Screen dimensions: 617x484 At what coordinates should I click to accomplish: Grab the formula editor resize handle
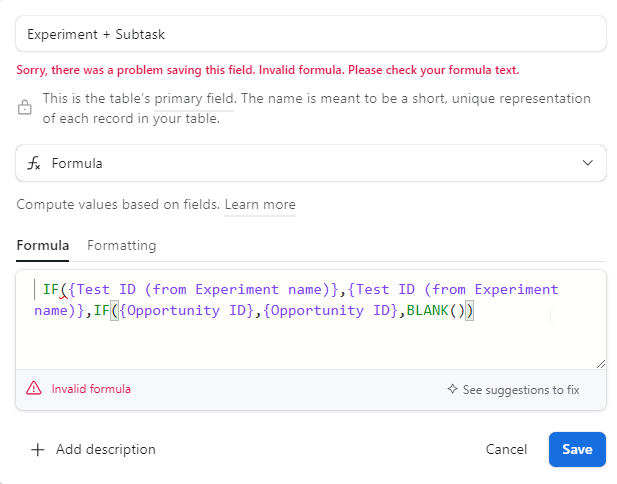tap(600, 364)
